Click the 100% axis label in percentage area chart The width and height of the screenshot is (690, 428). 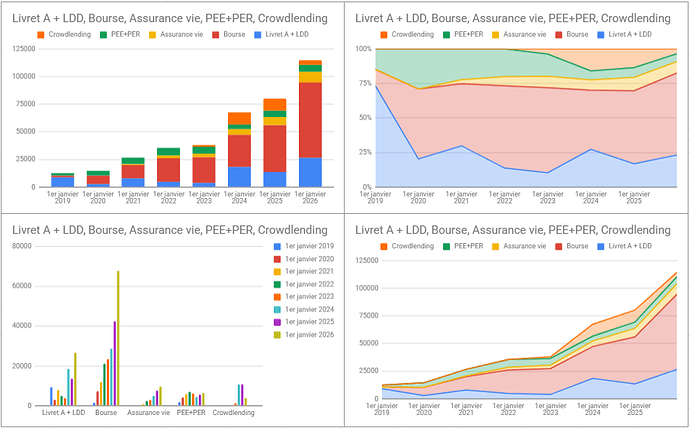(x=359, y=48)
